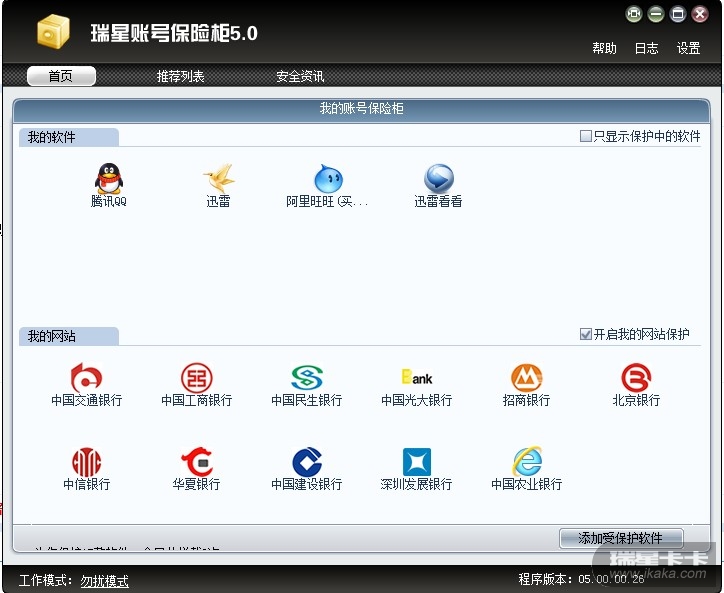Click the yellow safe box logo
The image size is (724, 593).
point(53,31)
